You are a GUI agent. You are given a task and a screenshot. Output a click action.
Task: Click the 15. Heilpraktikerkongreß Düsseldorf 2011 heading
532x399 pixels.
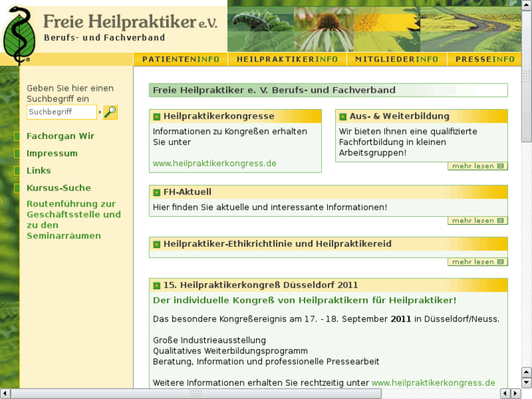tap(261, 285)
